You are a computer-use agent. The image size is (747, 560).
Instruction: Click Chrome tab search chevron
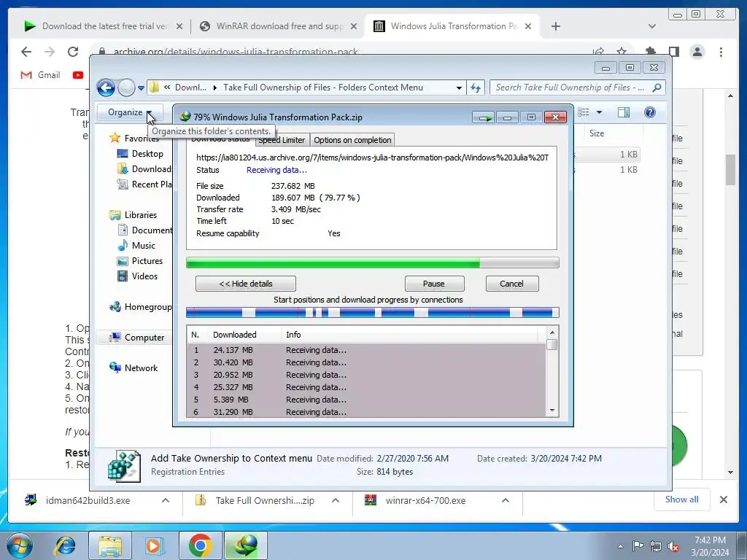coord(652,26)
